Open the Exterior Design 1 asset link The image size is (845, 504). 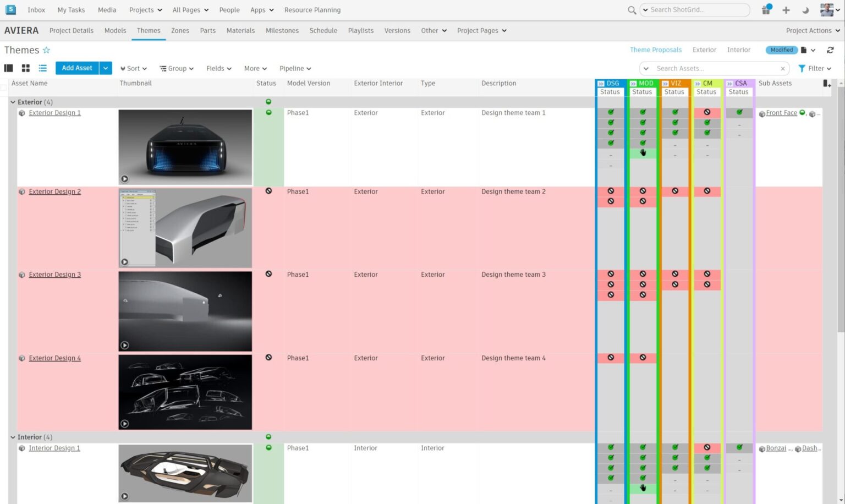click(x=54, y=113)
